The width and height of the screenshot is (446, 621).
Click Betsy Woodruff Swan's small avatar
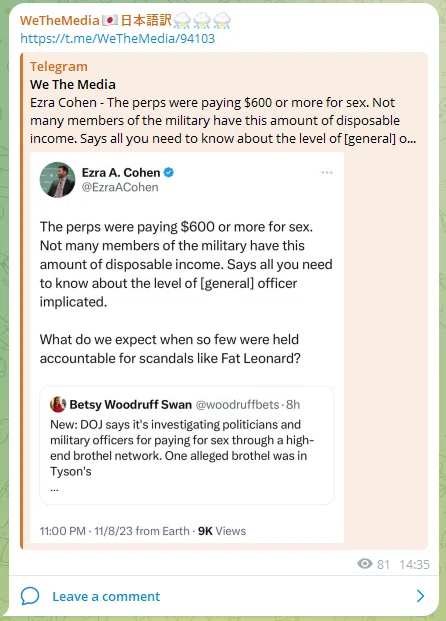point(58,404)
